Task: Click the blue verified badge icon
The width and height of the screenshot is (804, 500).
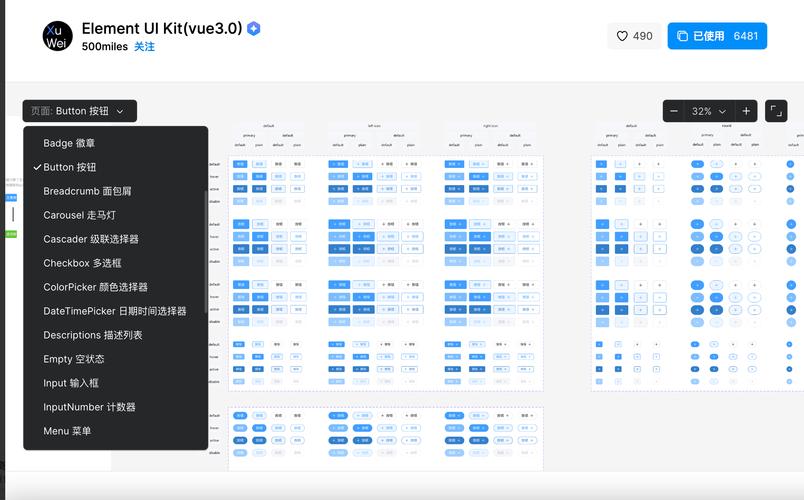Action: 254,29
